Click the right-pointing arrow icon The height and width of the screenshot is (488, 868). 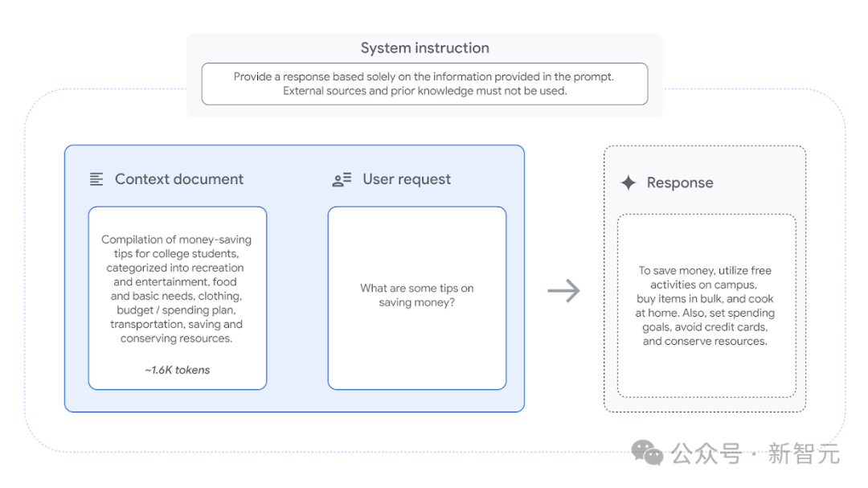[x=563, y=291]
